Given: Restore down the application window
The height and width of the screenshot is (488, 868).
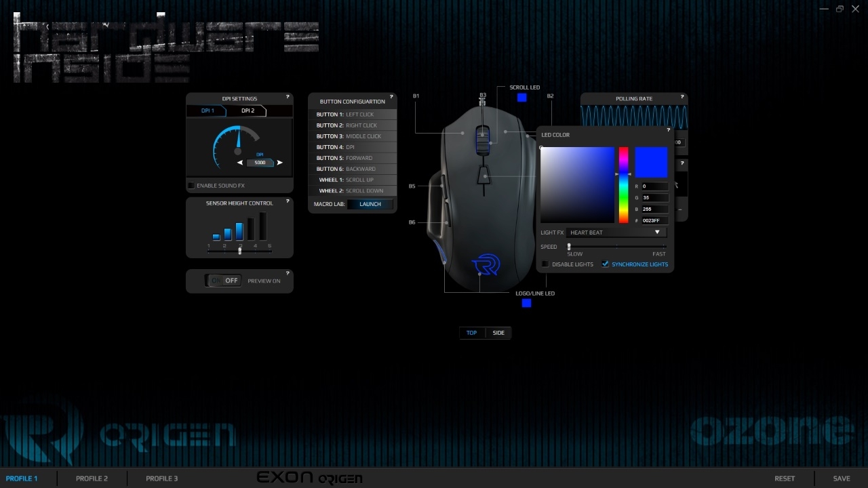Looking at the screenshot, I should [x=840, y=9].
